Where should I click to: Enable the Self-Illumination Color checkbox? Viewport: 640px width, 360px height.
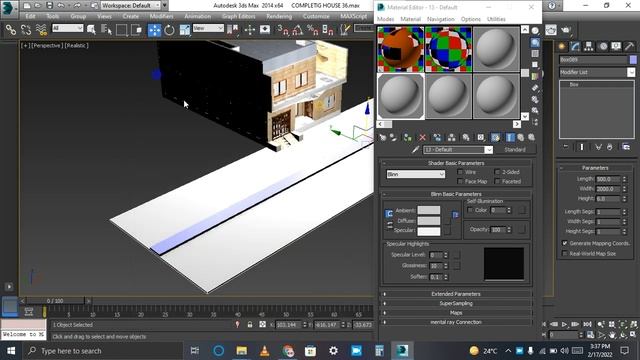(470, 210)
